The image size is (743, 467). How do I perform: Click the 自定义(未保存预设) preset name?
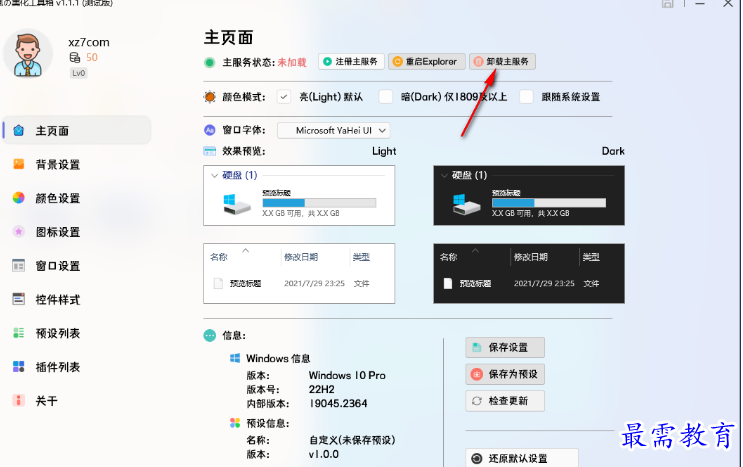click(x=352, y=440)
